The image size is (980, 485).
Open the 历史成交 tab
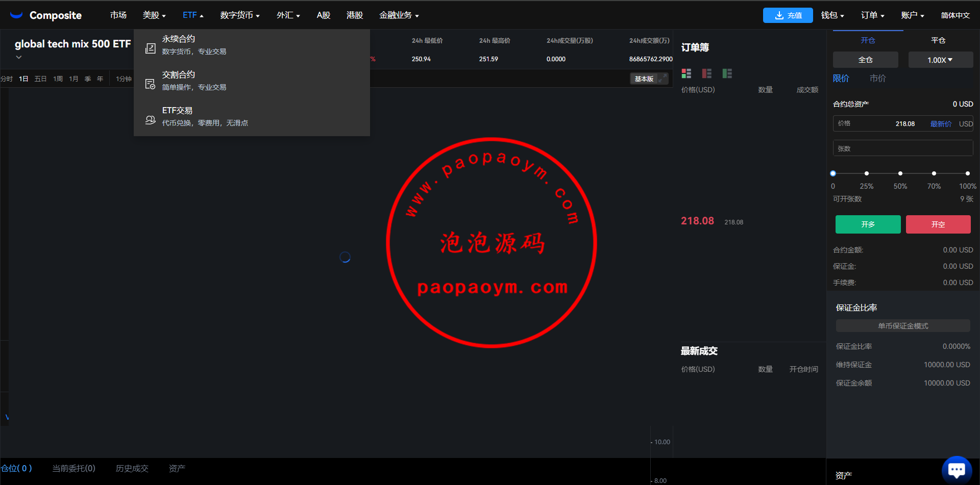pos(132,468)
